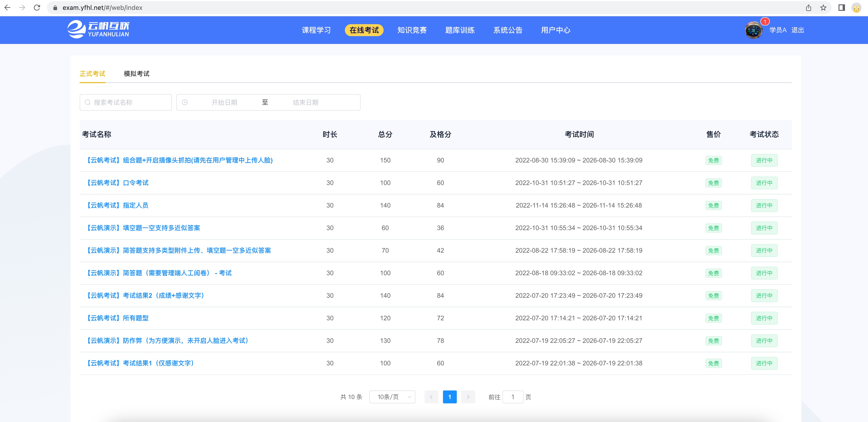The height and width of the screenshot is (422, 868).
Task: Reload the page with refresh icon
Action: click(37, 7)
